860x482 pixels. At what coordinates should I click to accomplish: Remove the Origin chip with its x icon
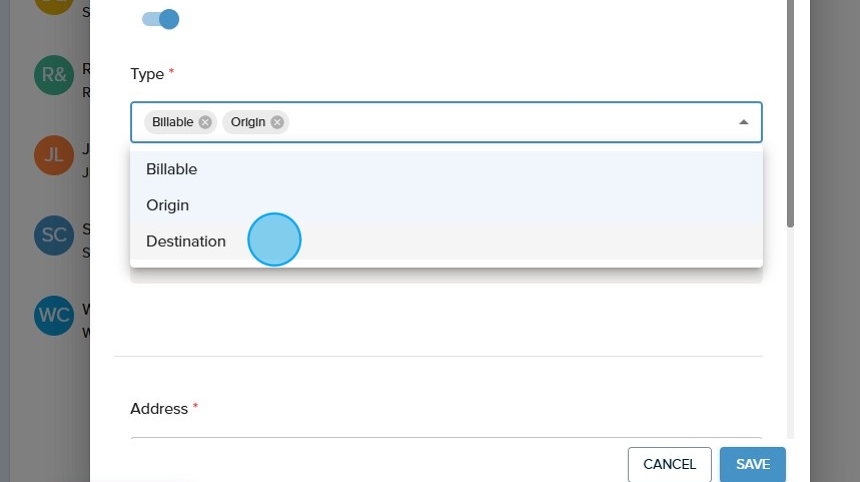(277, 122)
